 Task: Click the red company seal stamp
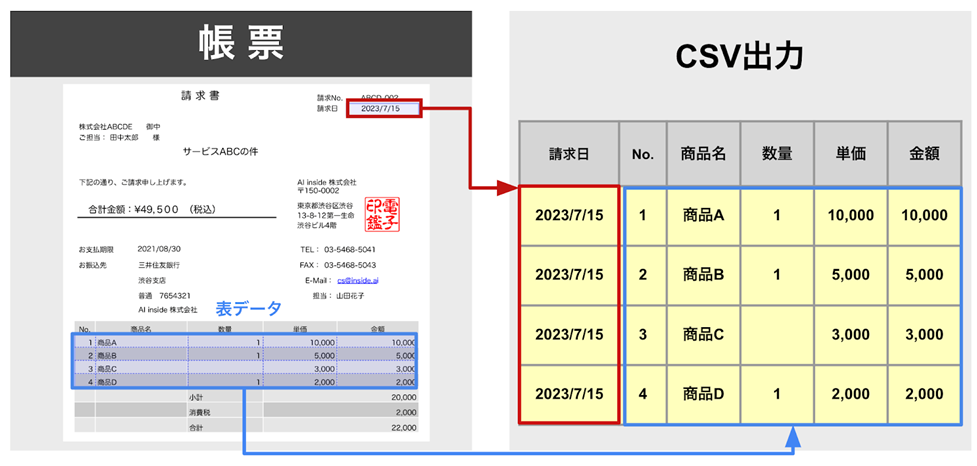point(382,216)
